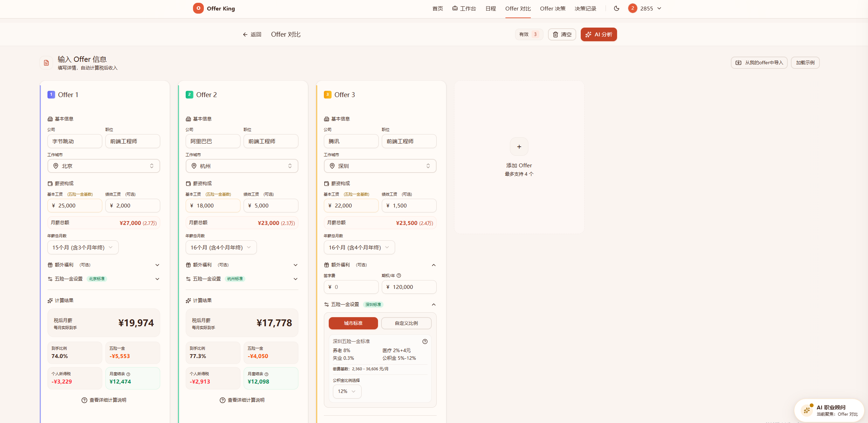Open Offer 决策 navigation item

[x=553, y=8]
